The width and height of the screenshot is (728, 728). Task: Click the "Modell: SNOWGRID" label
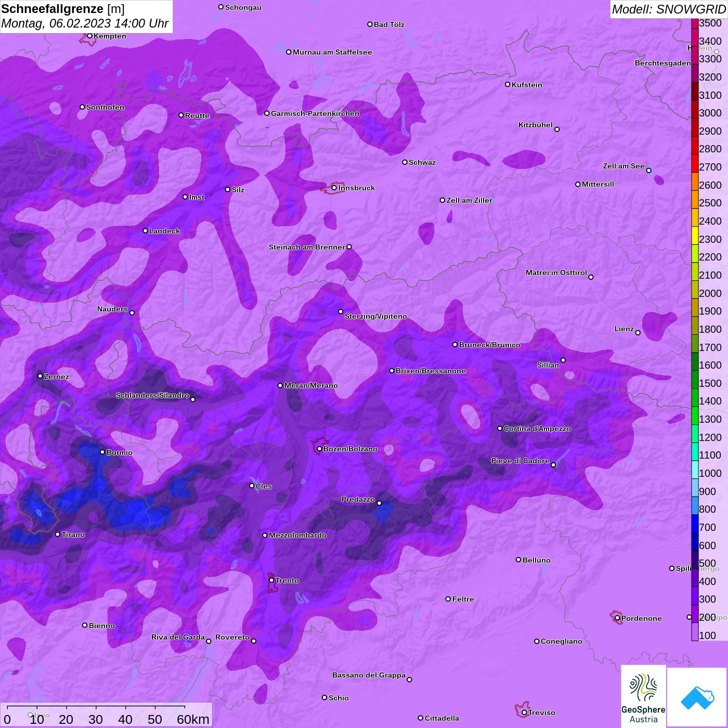[x=669, y=9]
